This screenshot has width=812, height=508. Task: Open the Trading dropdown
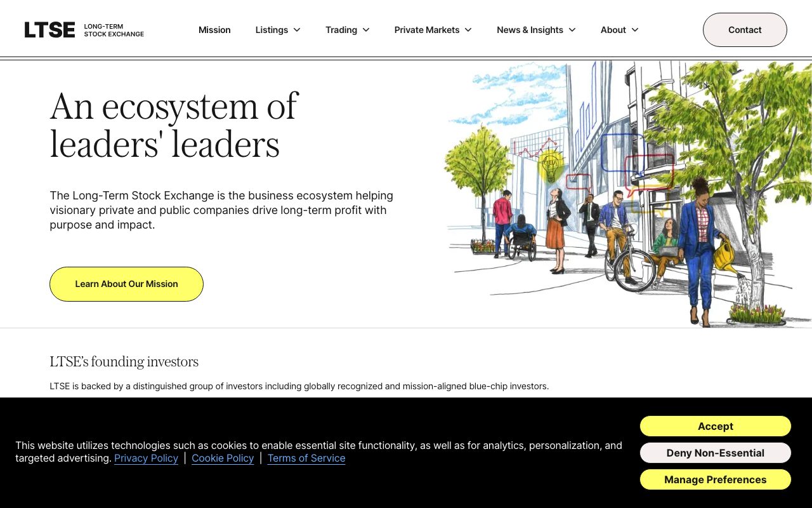[348, 30]
